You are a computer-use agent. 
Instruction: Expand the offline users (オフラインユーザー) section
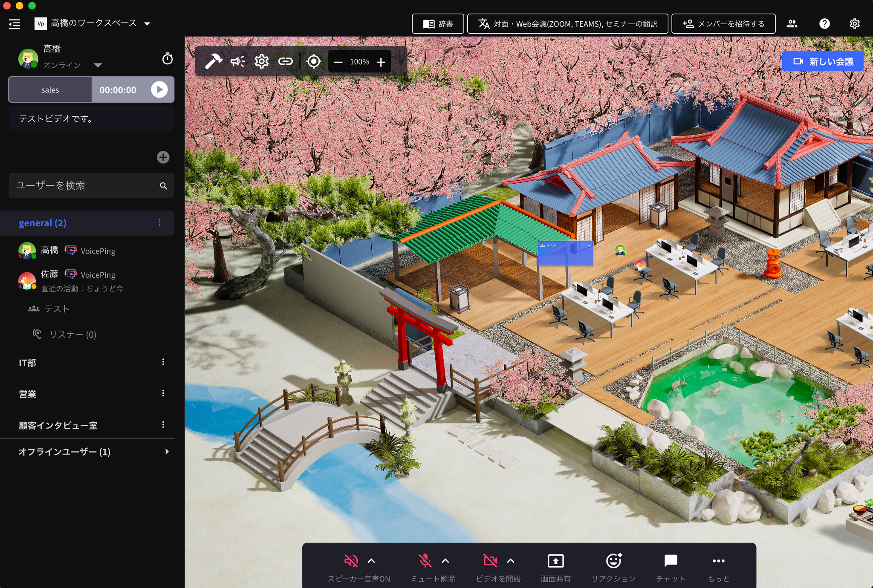tap(167, 452)
